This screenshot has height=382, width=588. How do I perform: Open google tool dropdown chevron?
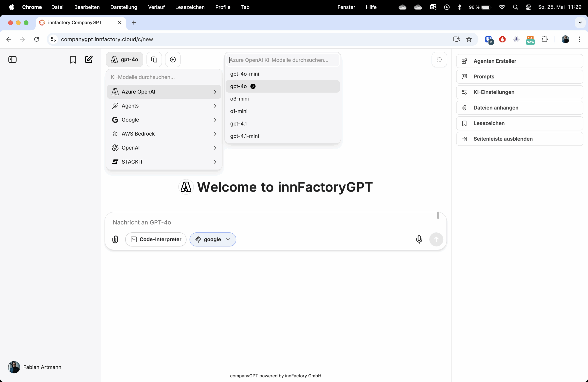coord(228,239)
